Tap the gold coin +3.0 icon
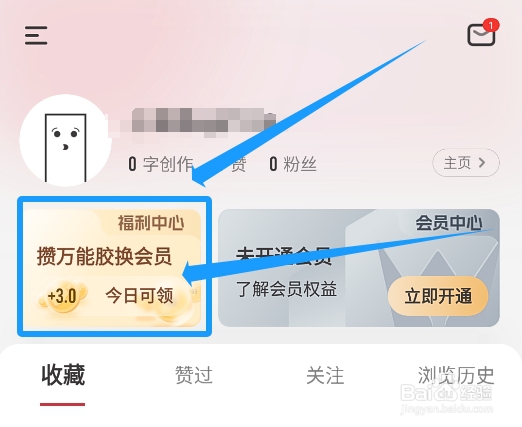The height and width of the screenshot is (427, 522). (x=62, y=296)
